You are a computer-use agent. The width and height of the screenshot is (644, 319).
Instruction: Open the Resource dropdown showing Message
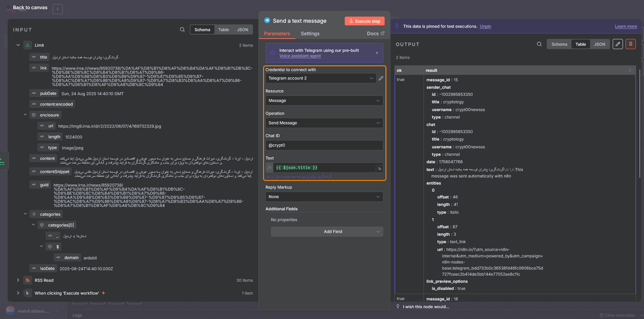pos(324,101)
